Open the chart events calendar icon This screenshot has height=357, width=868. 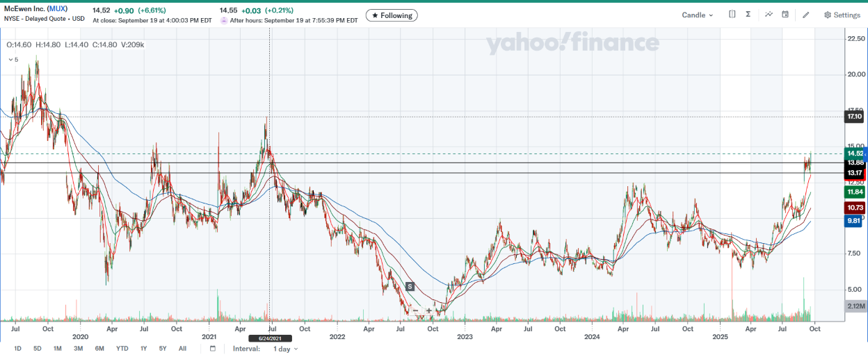click(785, 15)
